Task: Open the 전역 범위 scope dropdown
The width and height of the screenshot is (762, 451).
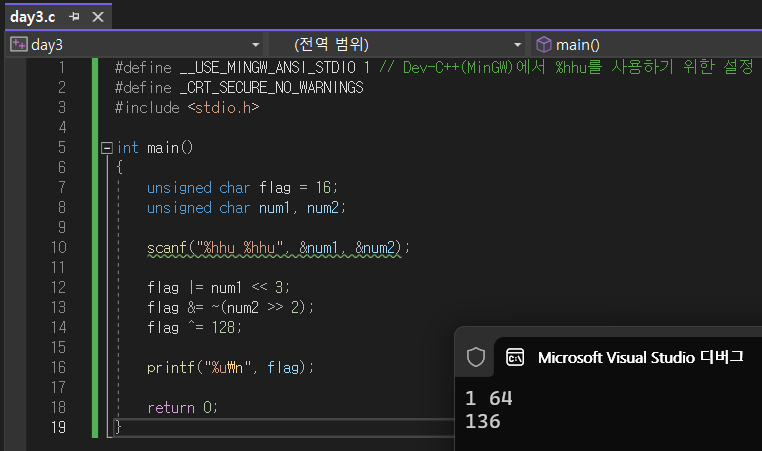Action: click(518, 45)
